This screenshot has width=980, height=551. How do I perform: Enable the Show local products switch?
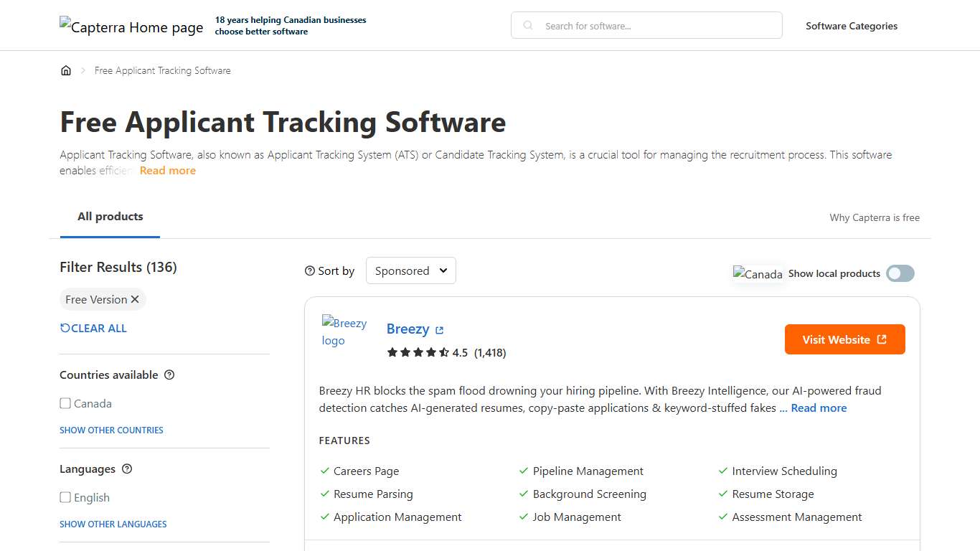(900, 273)
